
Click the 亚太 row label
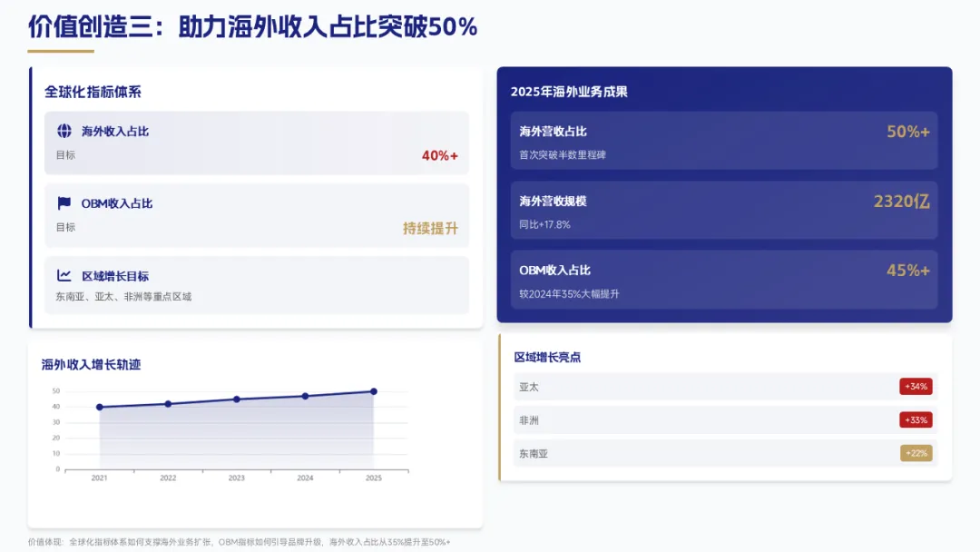[529, 387]
